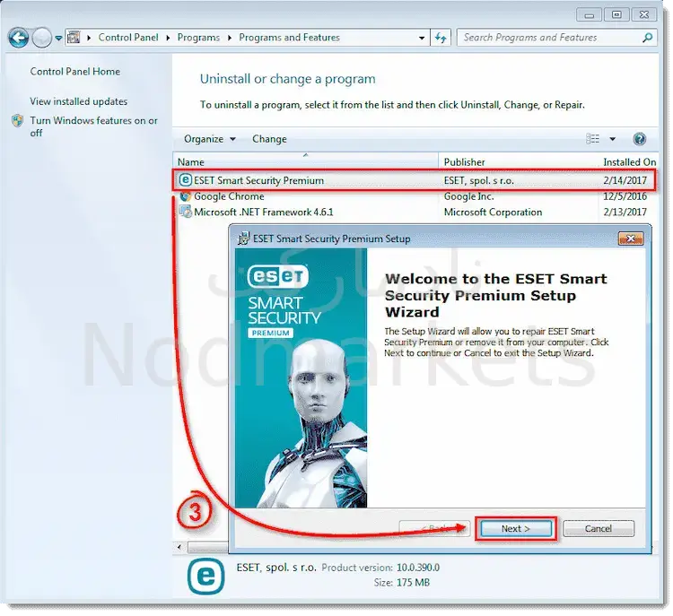Select Microsoft .NET Framework 4.6.1 entry
This screenshot has height=616, width=673.
(x=264, y=212)
